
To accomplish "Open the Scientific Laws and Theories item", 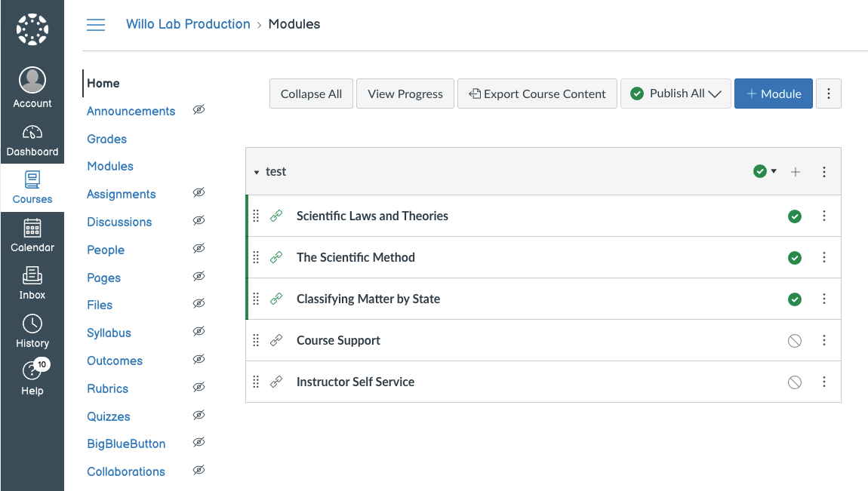I will pos(372,216).
